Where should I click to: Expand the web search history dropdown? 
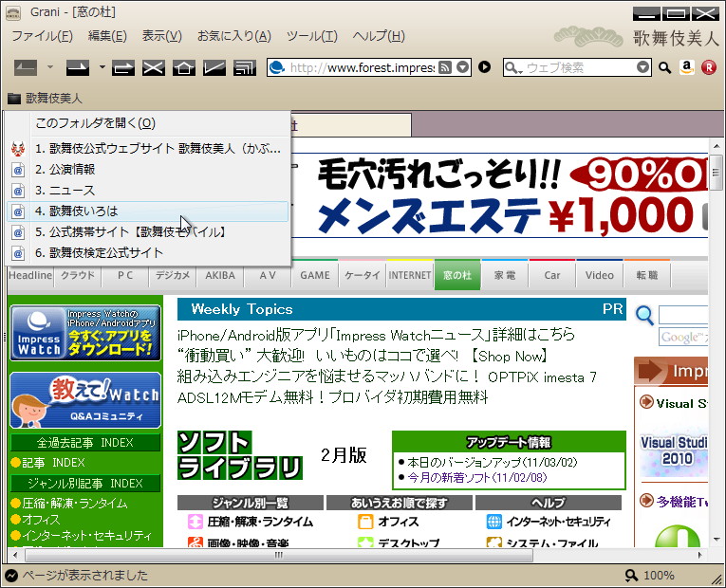click(642, 67)
